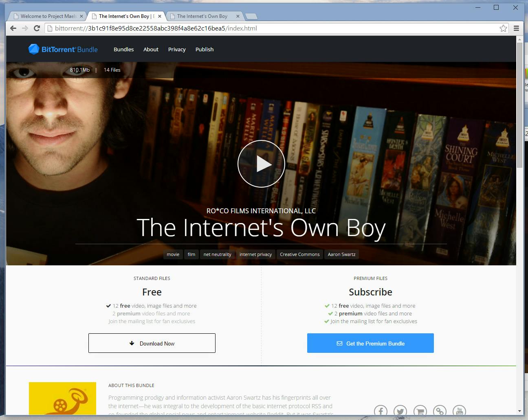Open a new browser tab
This screenshot has height=420, width=528.
(251, 16)
